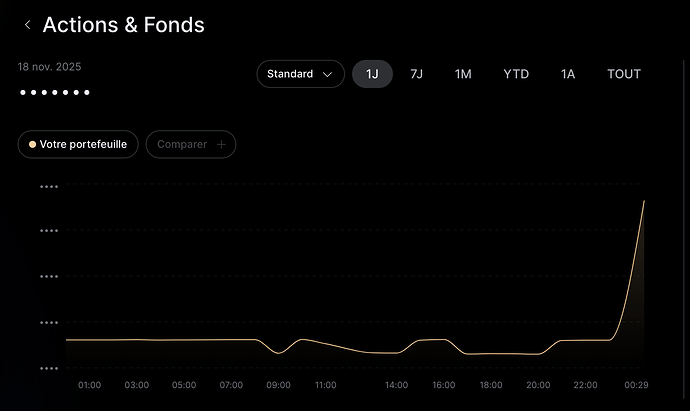Open the Standard chart type dropdown
This screenshot has height=411, width=690.
300,74
